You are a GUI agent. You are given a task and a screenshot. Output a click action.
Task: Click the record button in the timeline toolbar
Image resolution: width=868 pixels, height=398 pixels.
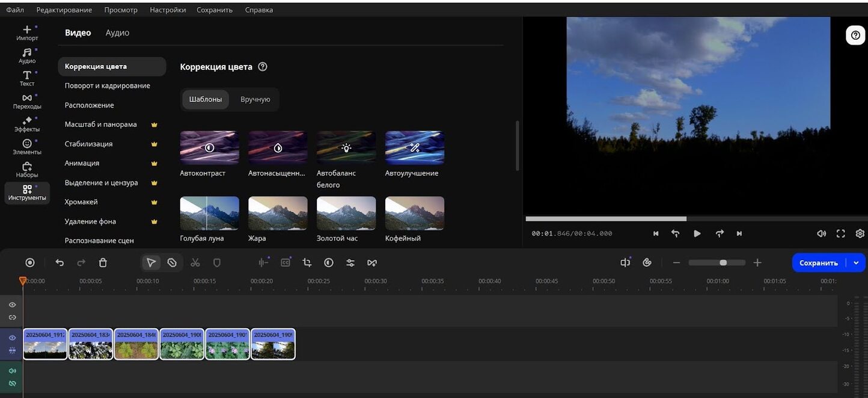point(30,263)
